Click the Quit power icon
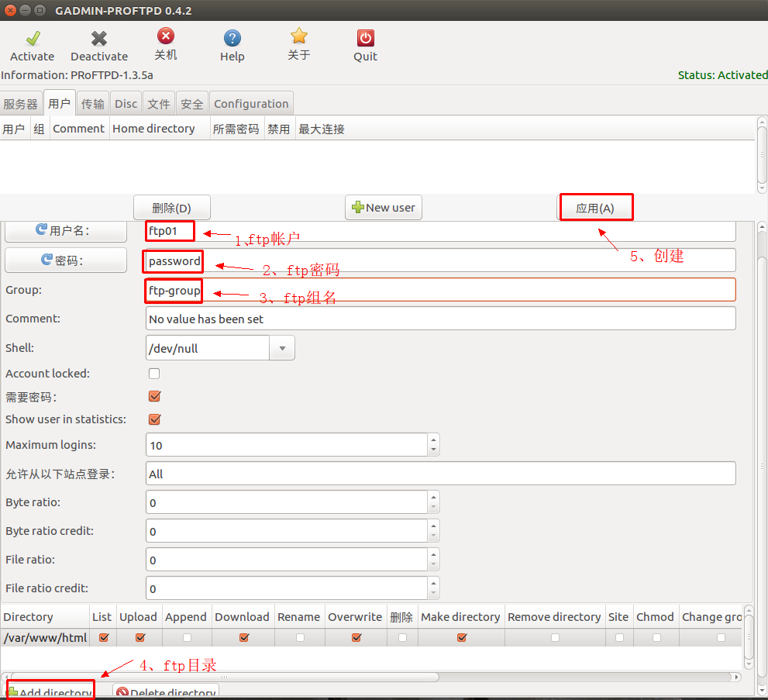Screen dimensions: 768x700 pos(365,39)
